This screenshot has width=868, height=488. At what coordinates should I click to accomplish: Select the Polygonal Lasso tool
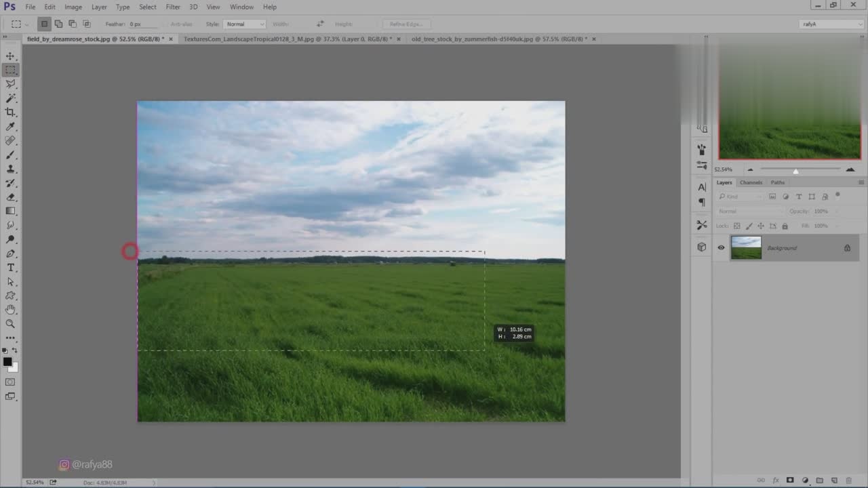11,84
